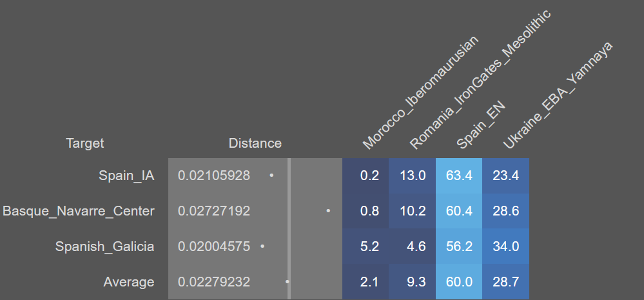
Task: Click the 34.0 Yamnaya cell
Action: click(x=506, y=246)
